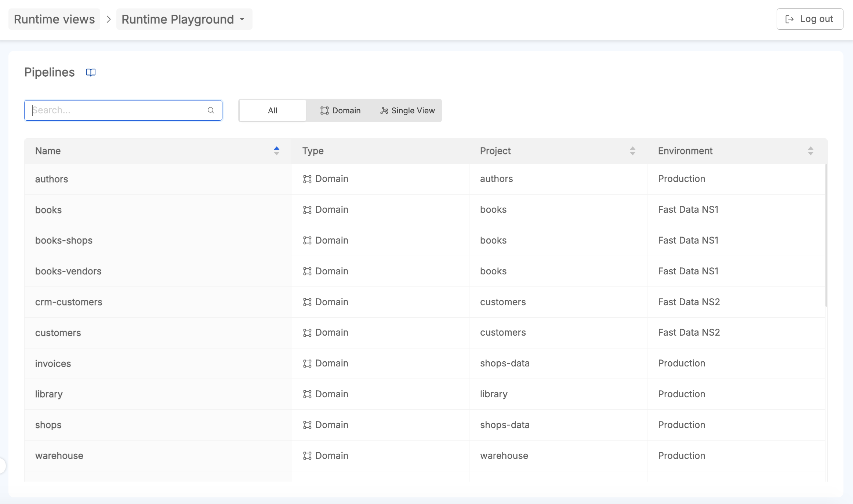Click the log out arrow icon
853x504 pixels.
789,19
